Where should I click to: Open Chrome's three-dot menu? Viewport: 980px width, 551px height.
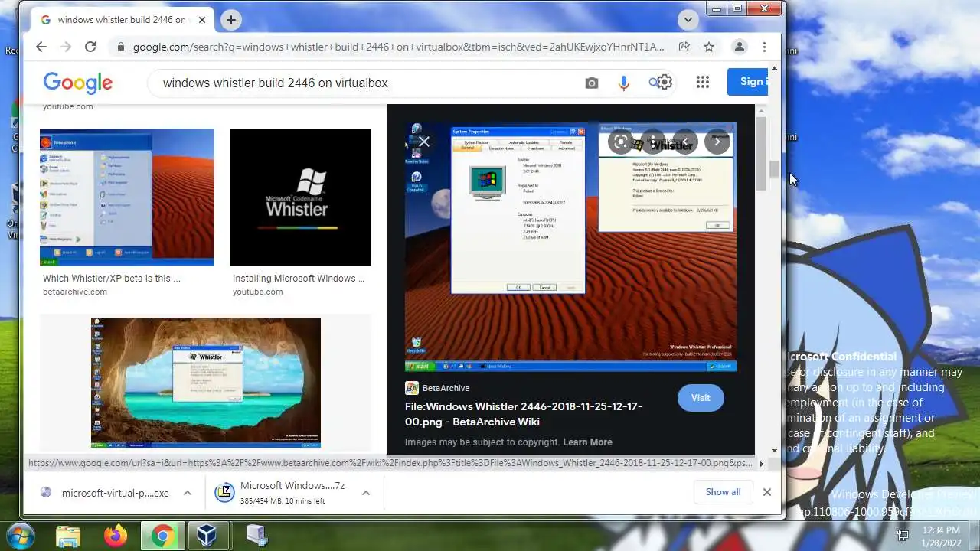[x=764, y=47]
